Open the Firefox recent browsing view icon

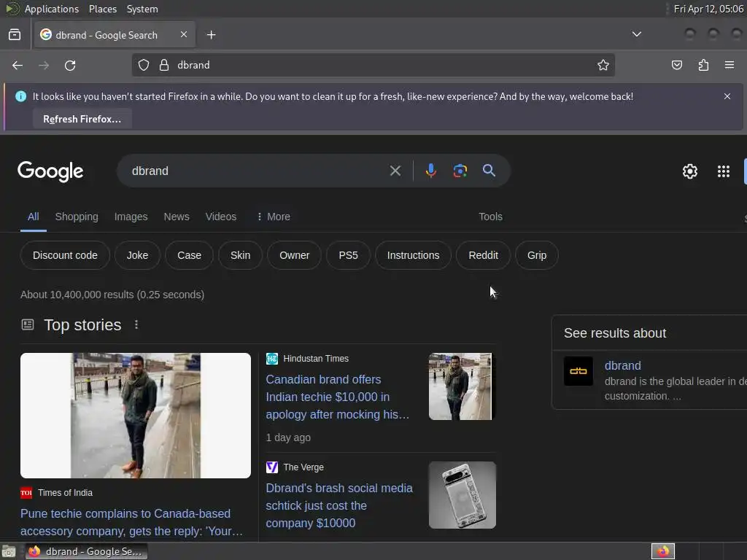point(15,35)
